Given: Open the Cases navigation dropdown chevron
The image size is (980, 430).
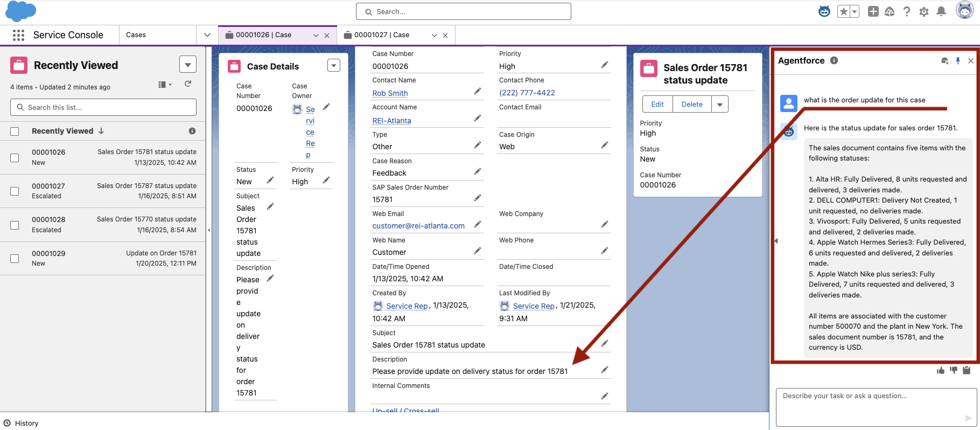Looking at the screenshot, I should [207, 35].
